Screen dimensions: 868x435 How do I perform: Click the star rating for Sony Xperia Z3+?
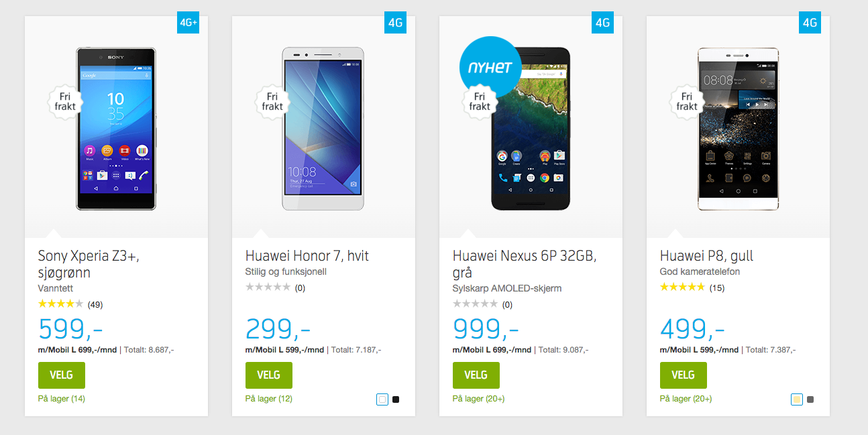[x=60, y=304]
